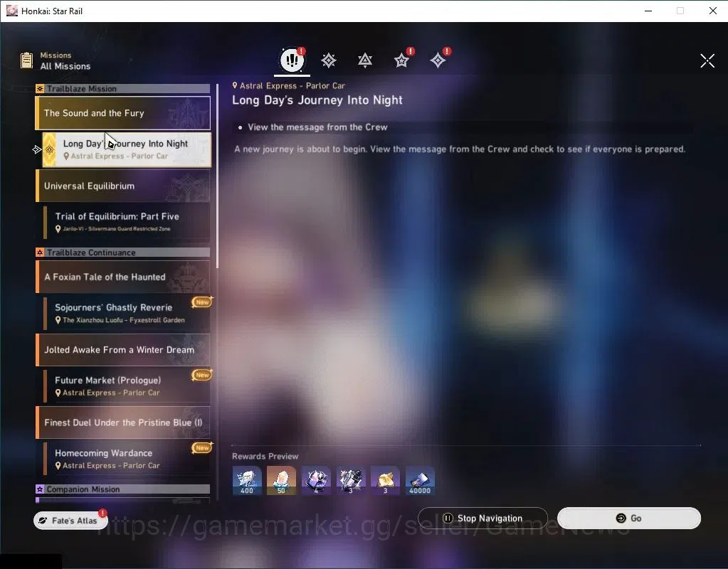Click the Trailblaze Continuance header icon

tap(40, 252)
